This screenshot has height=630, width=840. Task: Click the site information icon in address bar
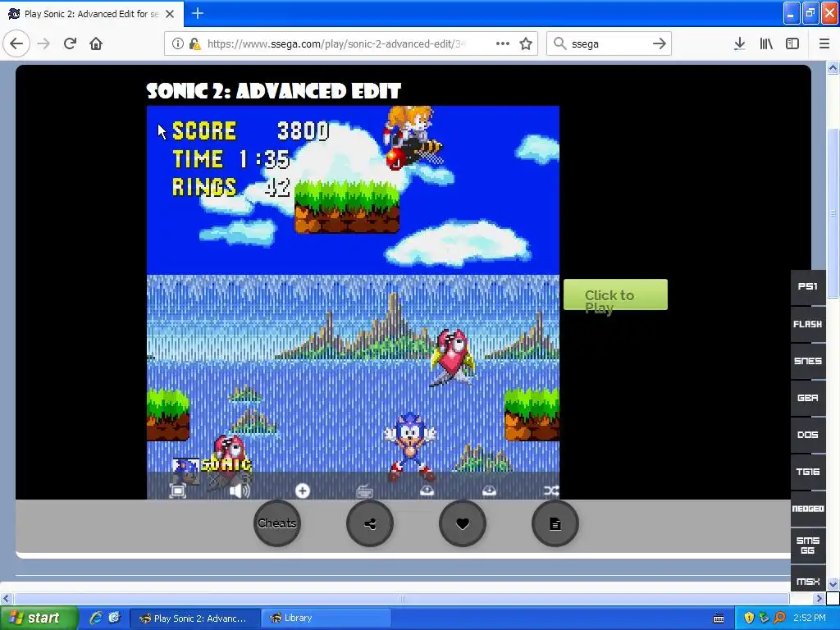pos(178,43)
